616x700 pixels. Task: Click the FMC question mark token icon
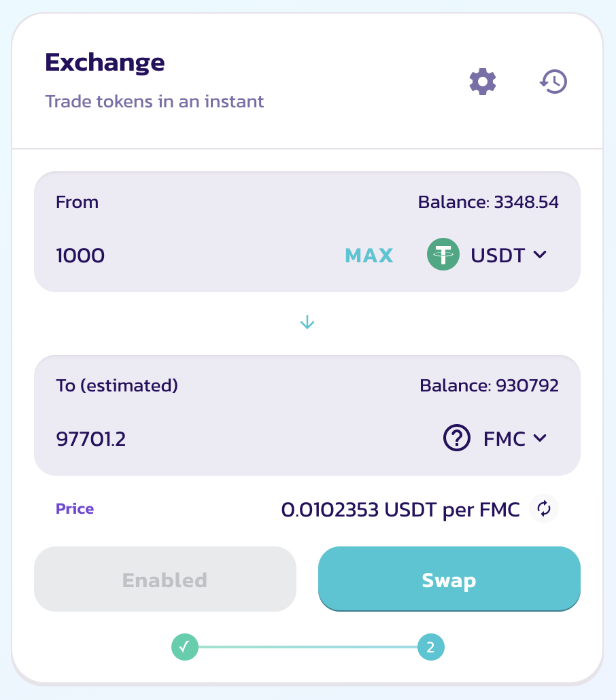(x=456, y=438)
